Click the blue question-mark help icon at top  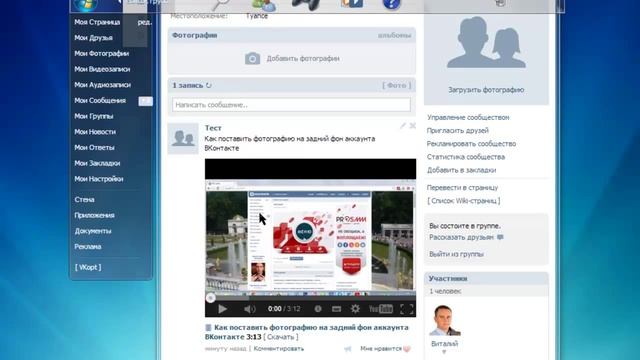(x=391, y=4)
